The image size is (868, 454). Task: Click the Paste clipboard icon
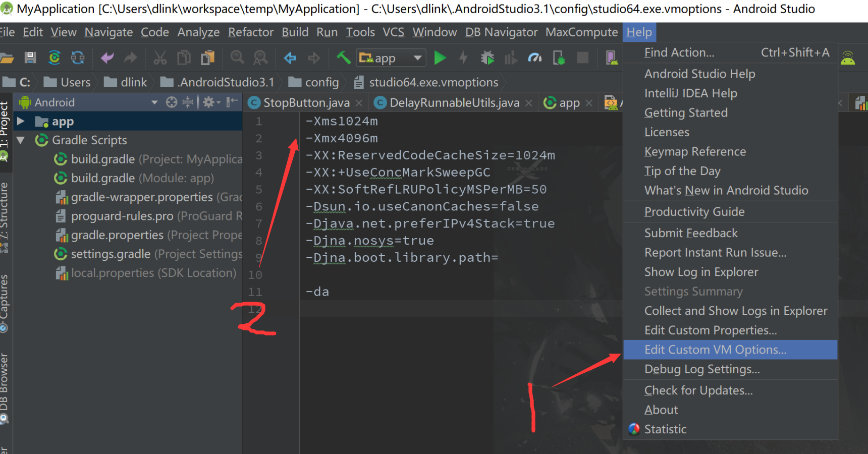[207, 58]
